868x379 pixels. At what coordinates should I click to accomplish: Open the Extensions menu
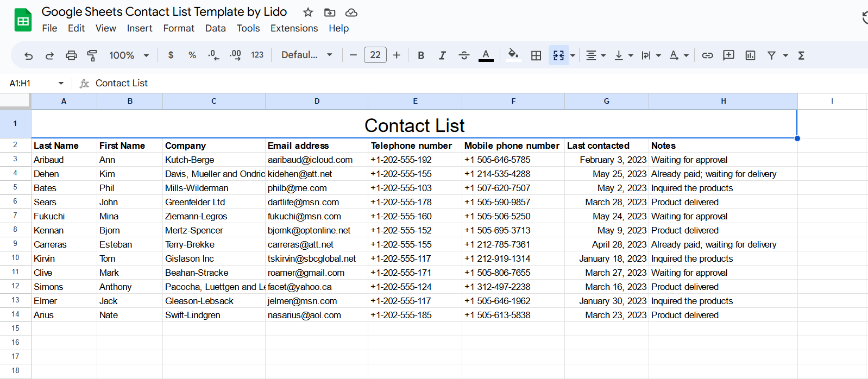294,28
